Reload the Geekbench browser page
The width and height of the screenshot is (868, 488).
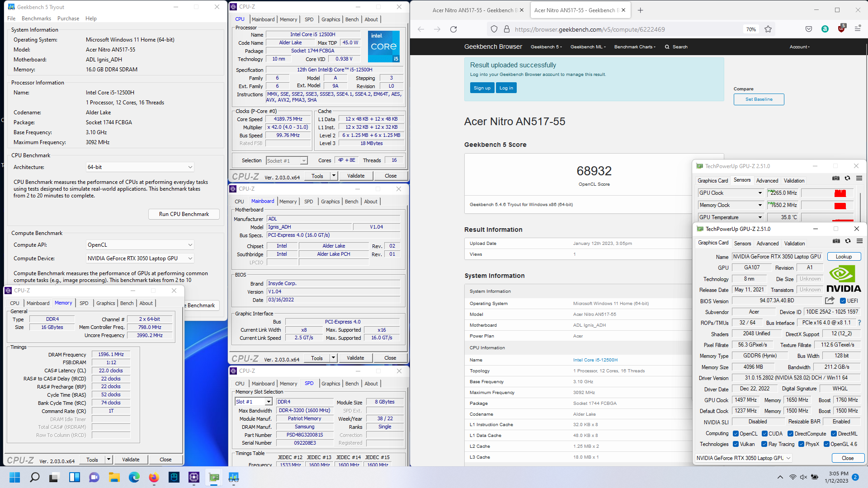click(x=453, y=29)
